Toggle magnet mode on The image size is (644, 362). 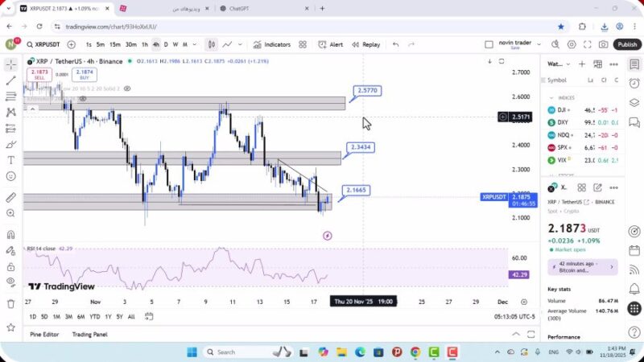[x=10, y=235]
